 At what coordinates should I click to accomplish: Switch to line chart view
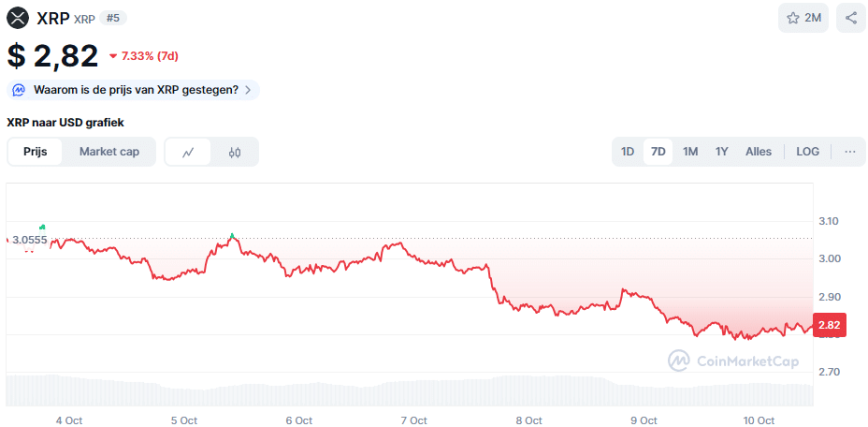pos(188,152)
